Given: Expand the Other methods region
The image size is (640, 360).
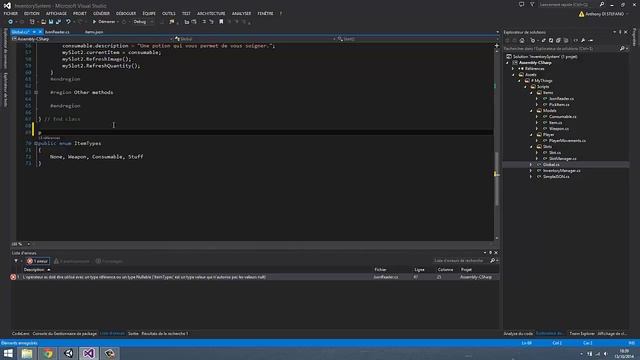Looking at the screenshot, I should pos(36,93).
